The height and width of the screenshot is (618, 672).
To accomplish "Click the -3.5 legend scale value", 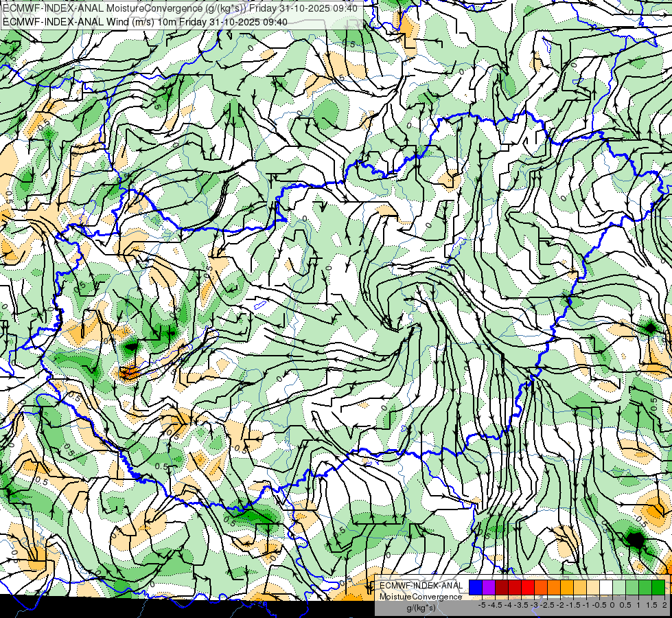I will (x=521, y=605).
